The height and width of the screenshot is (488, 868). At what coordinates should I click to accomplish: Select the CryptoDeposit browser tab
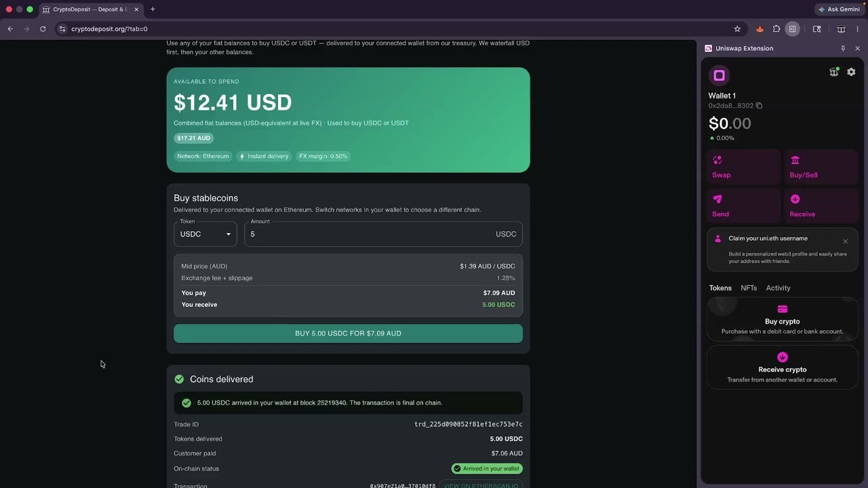point(90,9)
